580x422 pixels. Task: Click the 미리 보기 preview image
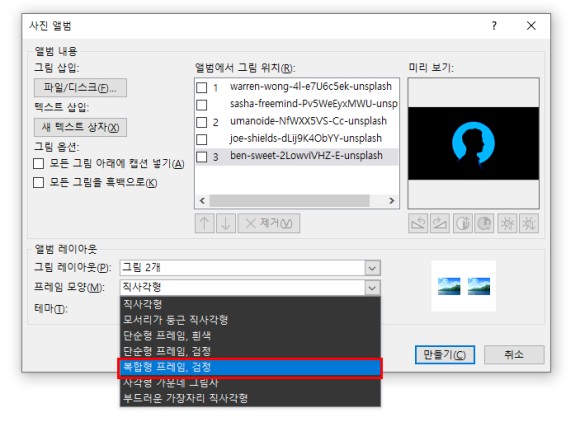[473, 144]
